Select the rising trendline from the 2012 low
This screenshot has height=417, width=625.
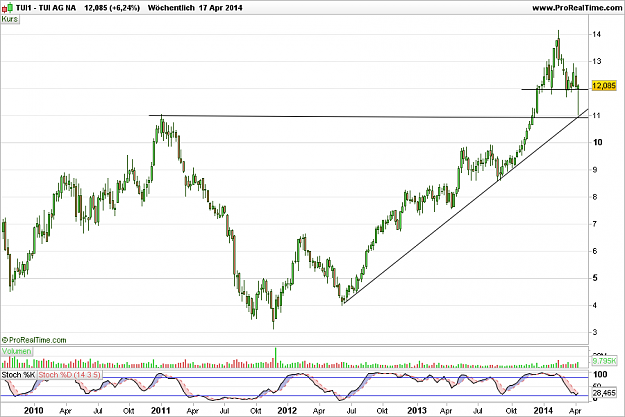coord(466,207)
